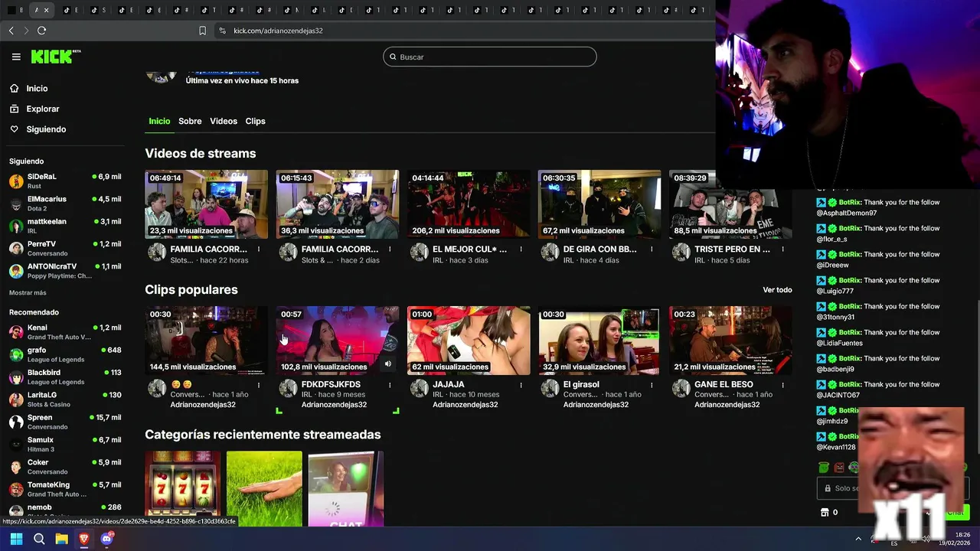This screenshot has width=980, height=551.
Task: Select the Inicio channel tab
Action: click(x=159, y=121)
